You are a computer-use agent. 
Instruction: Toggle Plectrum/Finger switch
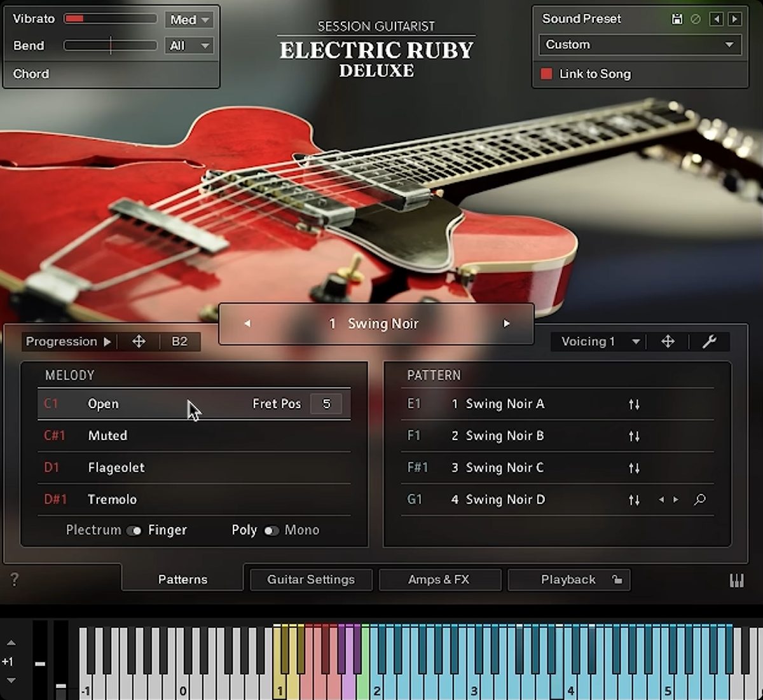134,531
